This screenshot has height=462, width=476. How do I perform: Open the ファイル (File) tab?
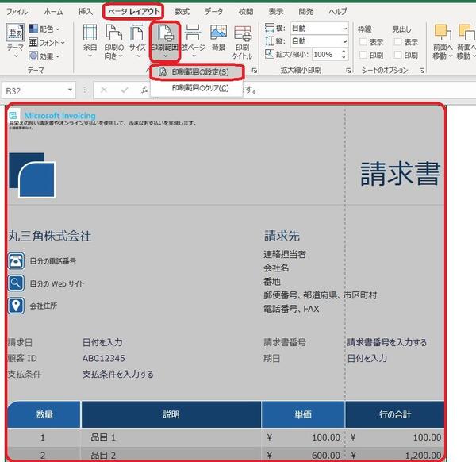tap(17, 11)
